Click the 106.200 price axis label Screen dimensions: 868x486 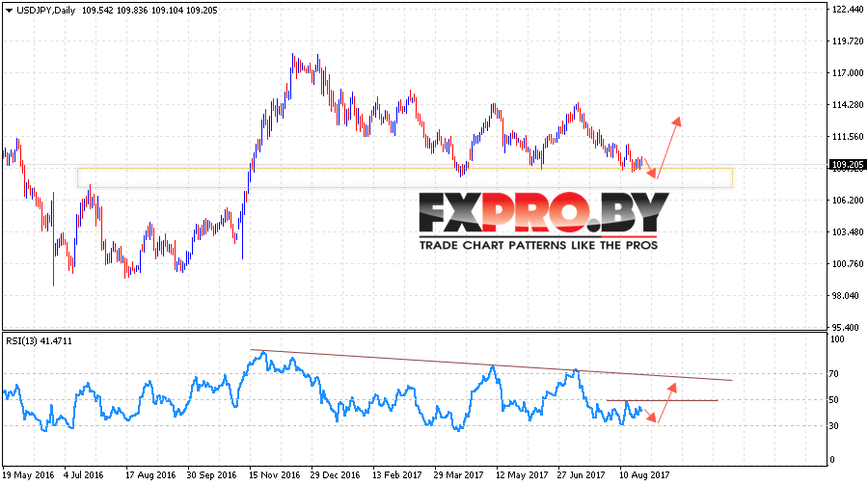pyautogui.click(x=848, y=201)
